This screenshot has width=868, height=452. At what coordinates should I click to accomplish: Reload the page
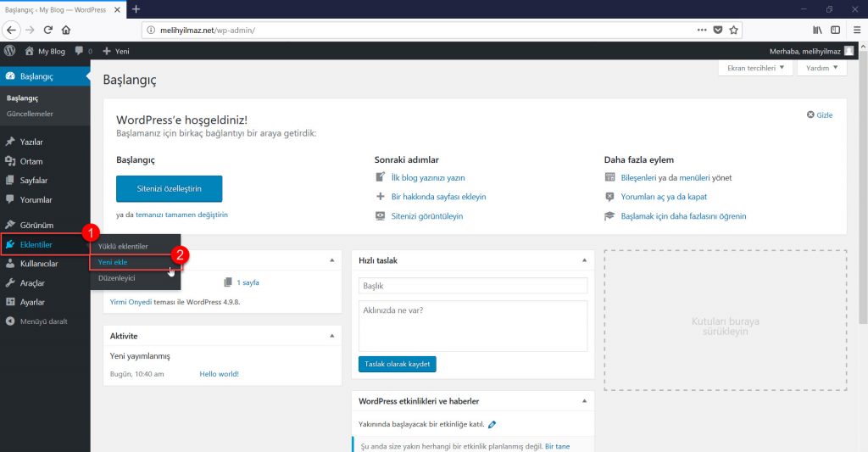pyautogui.click(x=48, y=30)
